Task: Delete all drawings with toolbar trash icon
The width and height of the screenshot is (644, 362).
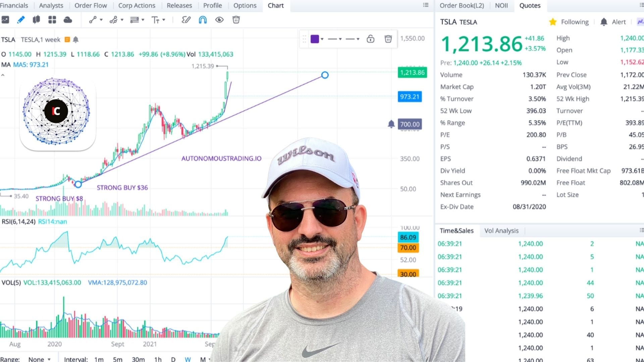Action: 236,20
